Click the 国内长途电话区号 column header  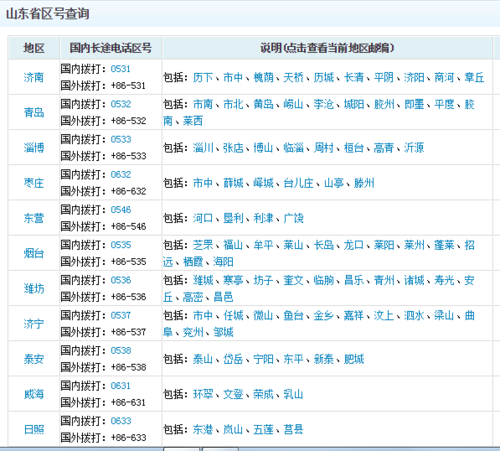pyautogui.click(x=111, y=48)
